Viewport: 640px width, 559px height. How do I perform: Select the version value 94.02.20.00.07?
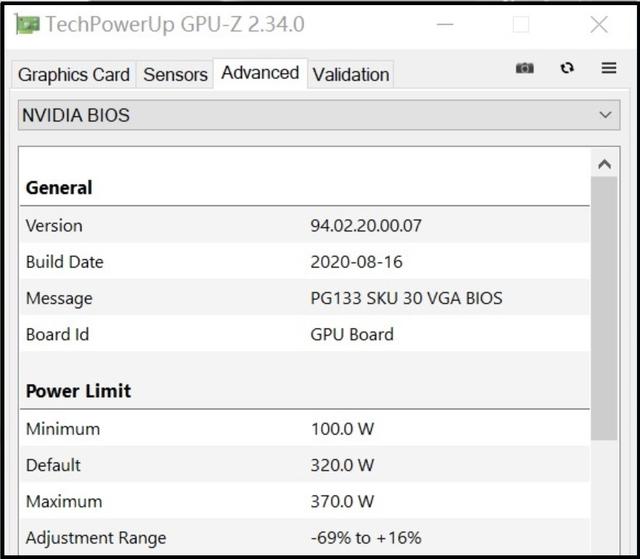click(x=366, y=226)
